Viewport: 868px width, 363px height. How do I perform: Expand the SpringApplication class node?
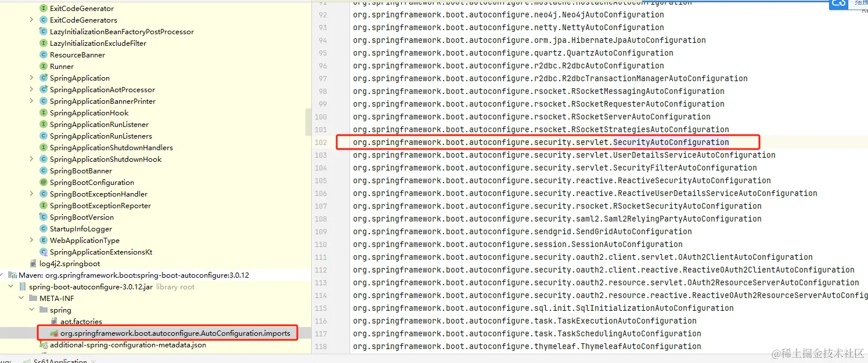click(31, 78)
